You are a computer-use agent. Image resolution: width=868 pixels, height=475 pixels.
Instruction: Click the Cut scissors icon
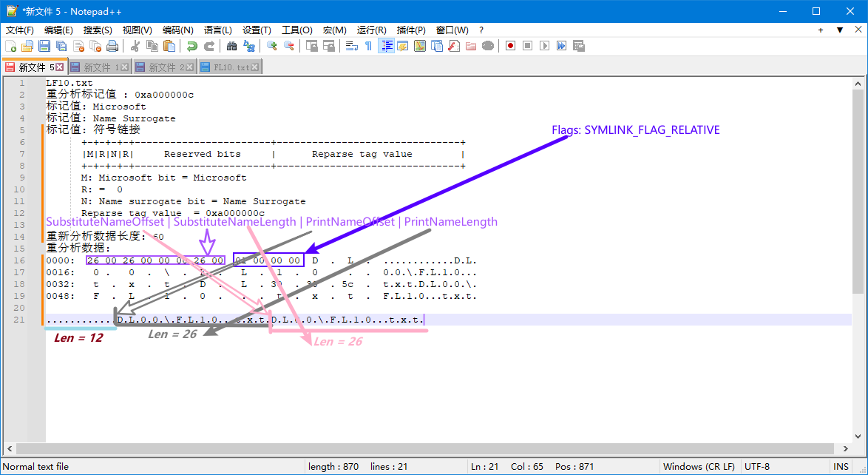coord(135,46)
